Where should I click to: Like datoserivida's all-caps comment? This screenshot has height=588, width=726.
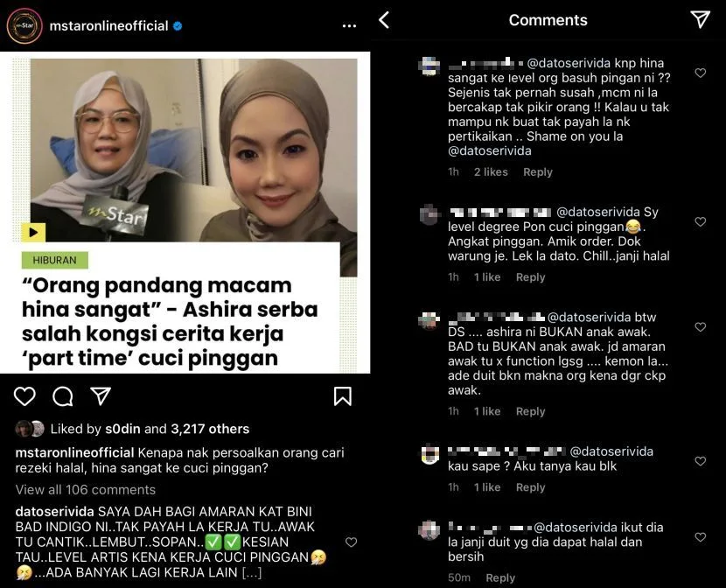[351, 542]
